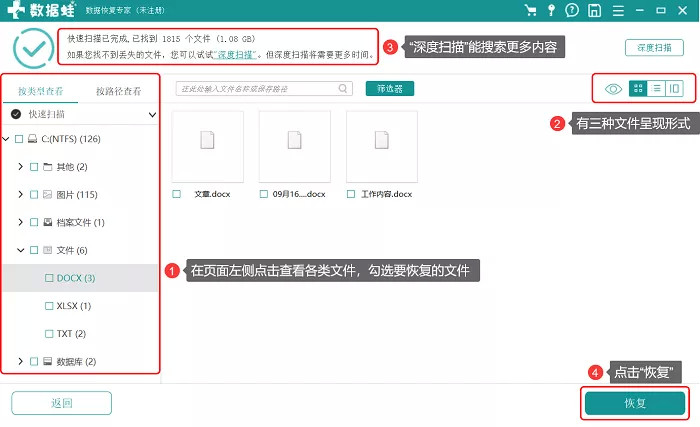The width and height of the screenshot is (700, 427).
Task: Switch to list view layout
Action: point(656,88)
